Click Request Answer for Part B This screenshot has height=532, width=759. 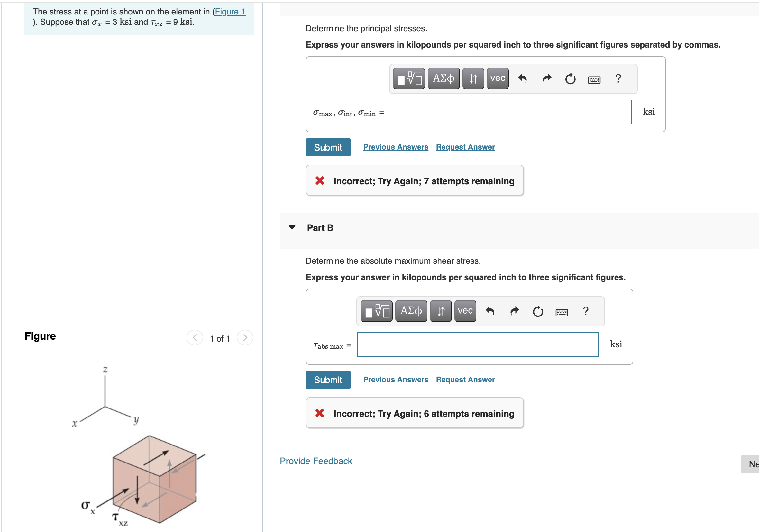coord(465,379)
